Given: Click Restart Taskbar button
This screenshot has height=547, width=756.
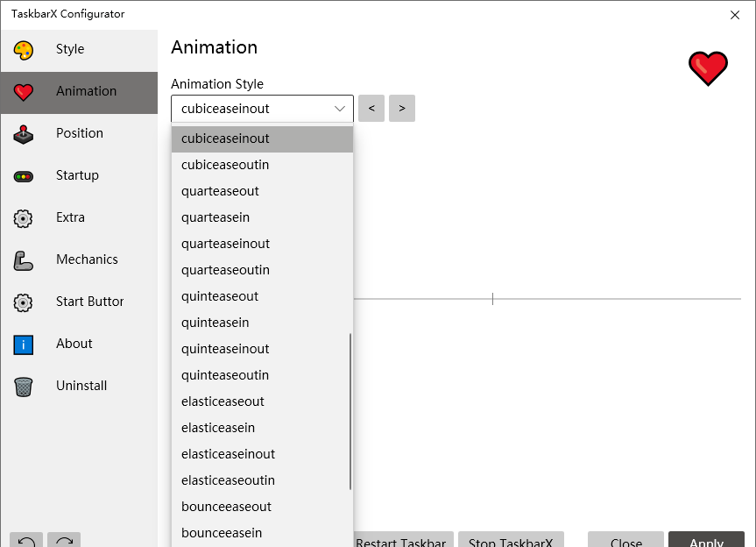Looking at the screenshot, I should (x=404, y=540).
